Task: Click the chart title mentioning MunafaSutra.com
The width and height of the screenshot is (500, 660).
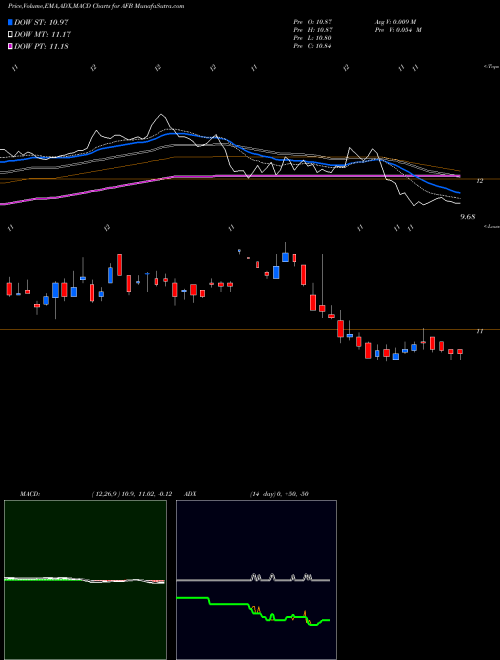Action: pyautogui.click(x=96, y=6)
